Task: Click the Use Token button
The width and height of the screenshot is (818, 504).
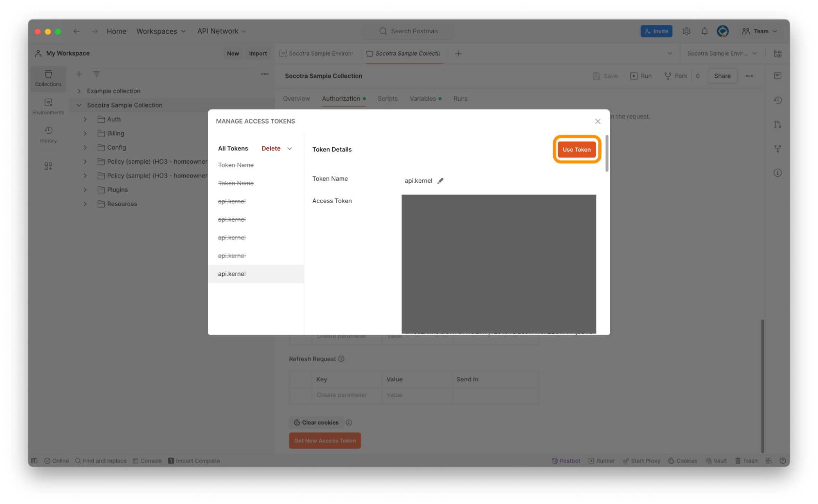Action: point(576,149)
